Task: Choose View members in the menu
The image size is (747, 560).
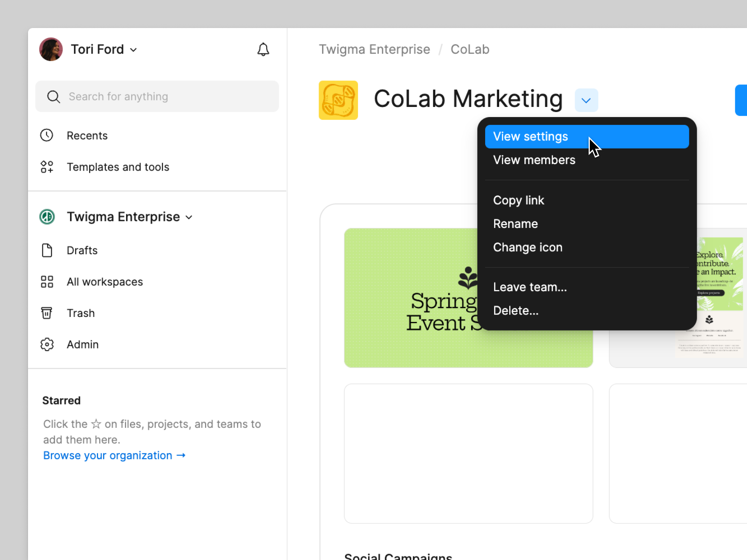Action: click(534, 160)
